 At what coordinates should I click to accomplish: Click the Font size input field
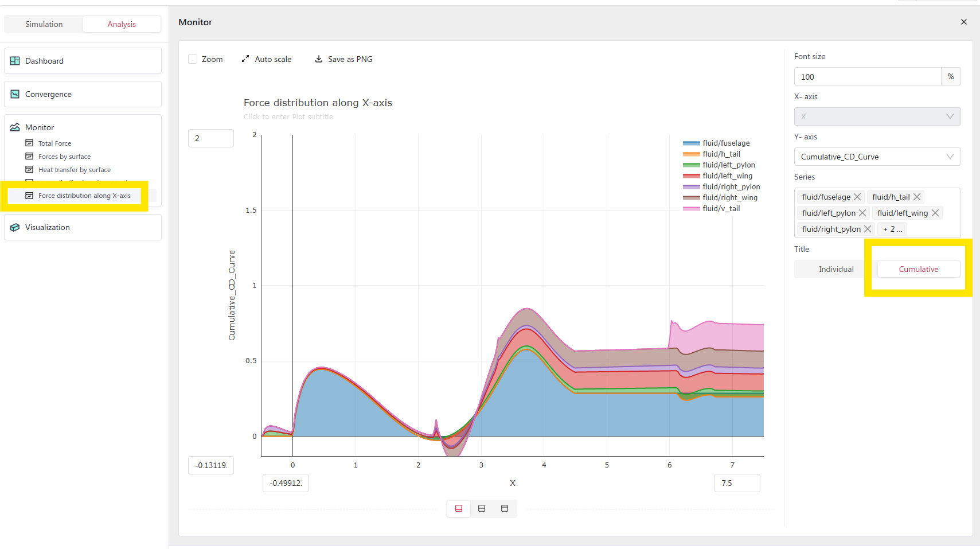point(867,76)
